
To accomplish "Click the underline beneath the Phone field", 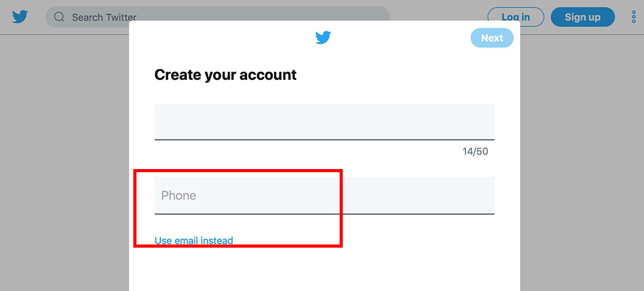I will (325, 214).
